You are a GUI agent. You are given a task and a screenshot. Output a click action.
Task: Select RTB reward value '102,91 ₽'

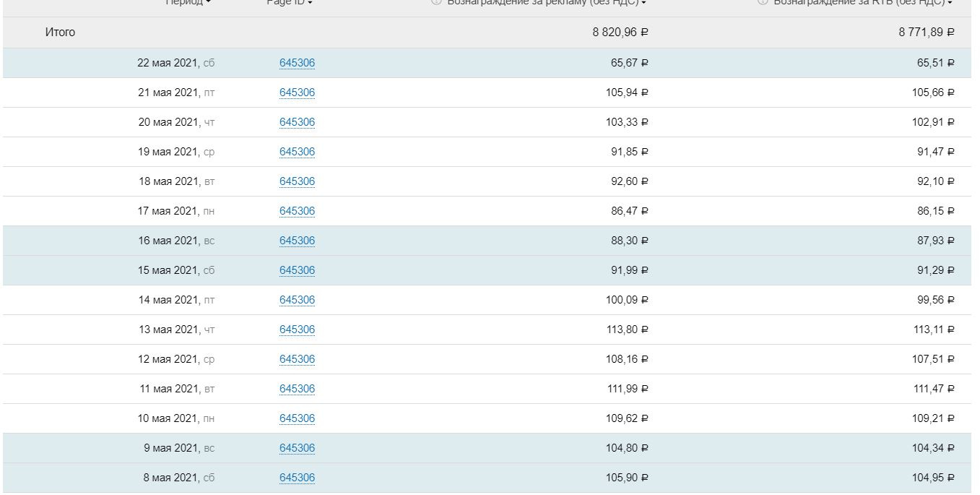coord(933,122)
